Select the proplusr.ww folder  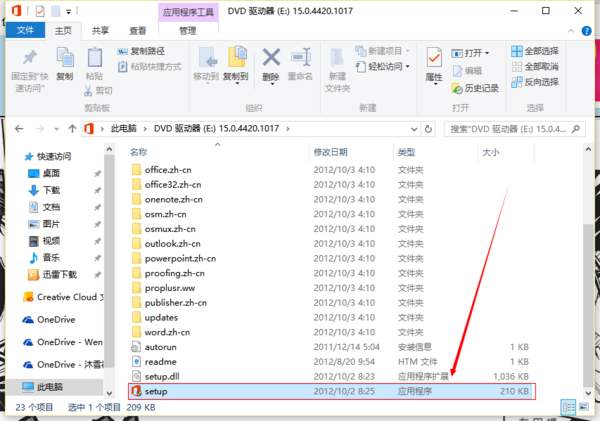170,288
